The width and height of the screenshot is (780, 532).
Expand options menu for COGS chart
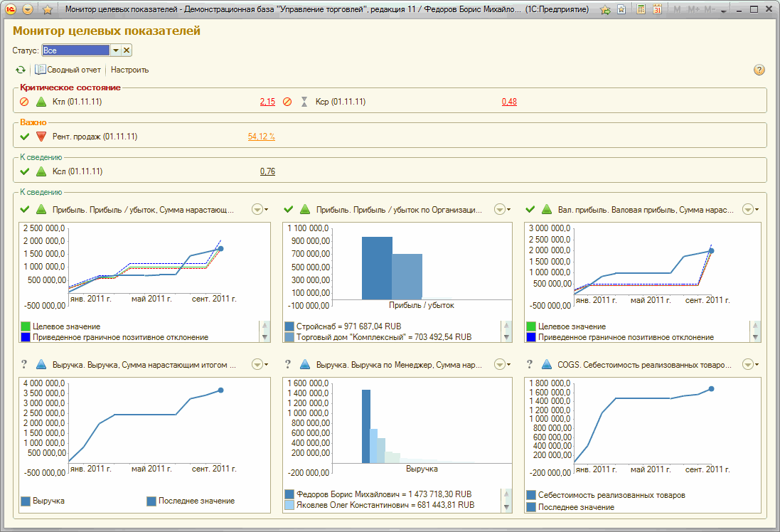(x=749, y=364)
